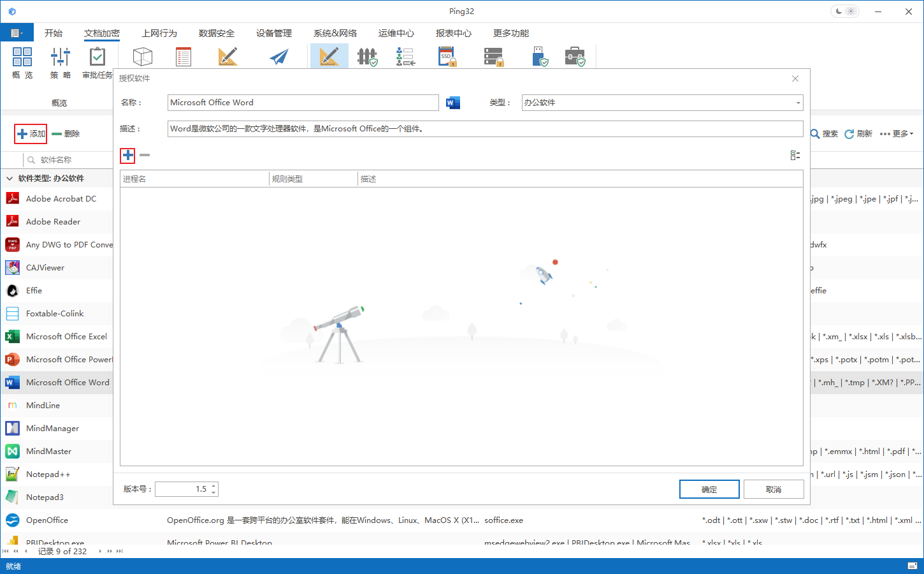Click the 添加 button in main toolbar

coord(31,134)
